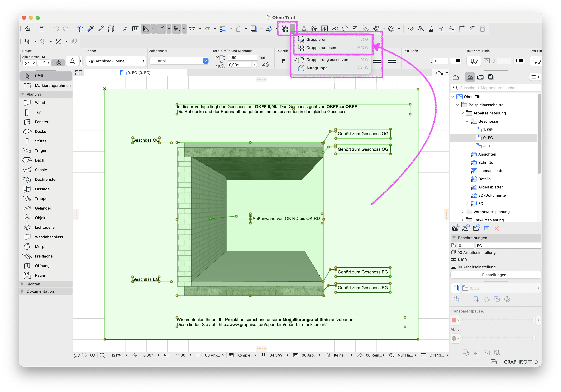The width and height of the screenshot is (561, 392).
Task: Select 1. OG in the view map
Action: (x=488, y=130)
